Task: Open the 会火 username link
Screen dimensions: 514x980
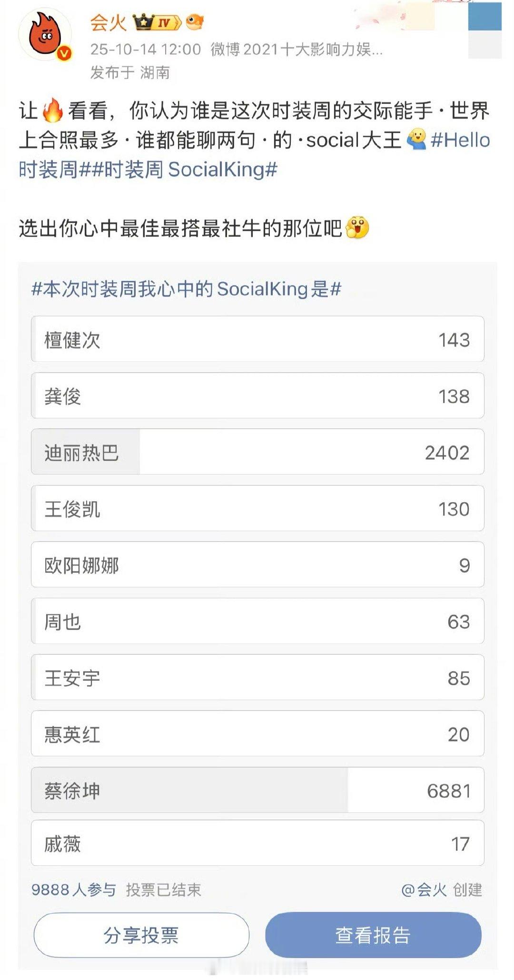Action: pos(108,22)
